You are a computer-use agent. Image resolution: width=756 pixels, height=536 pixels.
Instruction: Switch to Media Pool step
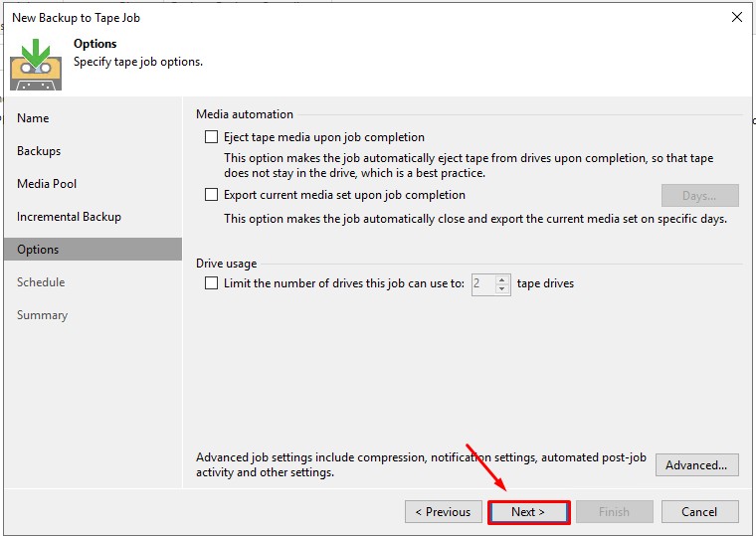pyautogui.click(x=47, y=184)
